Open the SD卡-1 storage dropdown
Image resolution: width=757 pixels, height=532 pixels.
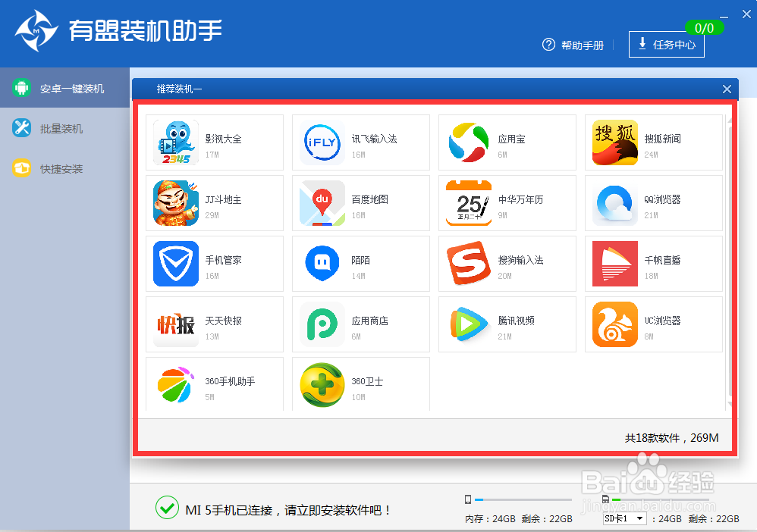624,518
